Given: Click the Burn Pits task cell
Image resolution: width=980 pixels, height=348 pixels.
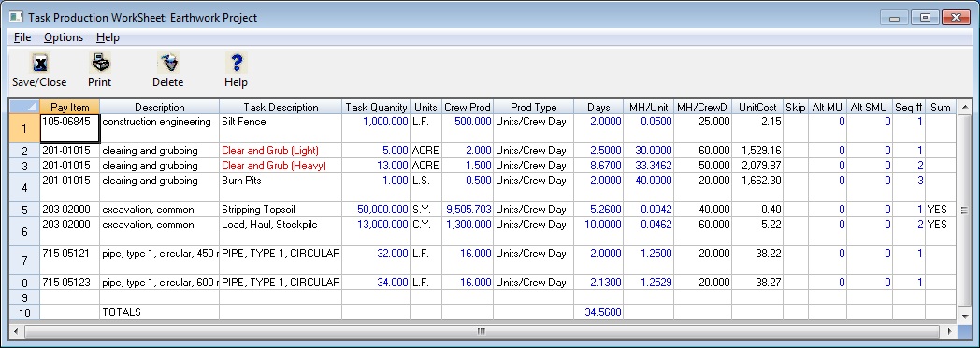Looking at the screenshot, I should [x=281, y=187].
